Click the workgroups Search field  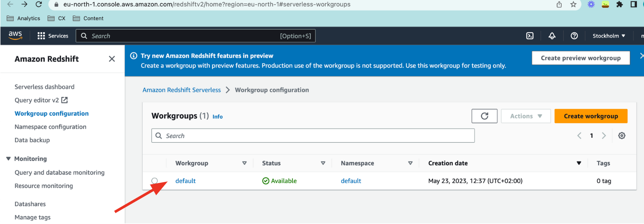click(313, 136)
